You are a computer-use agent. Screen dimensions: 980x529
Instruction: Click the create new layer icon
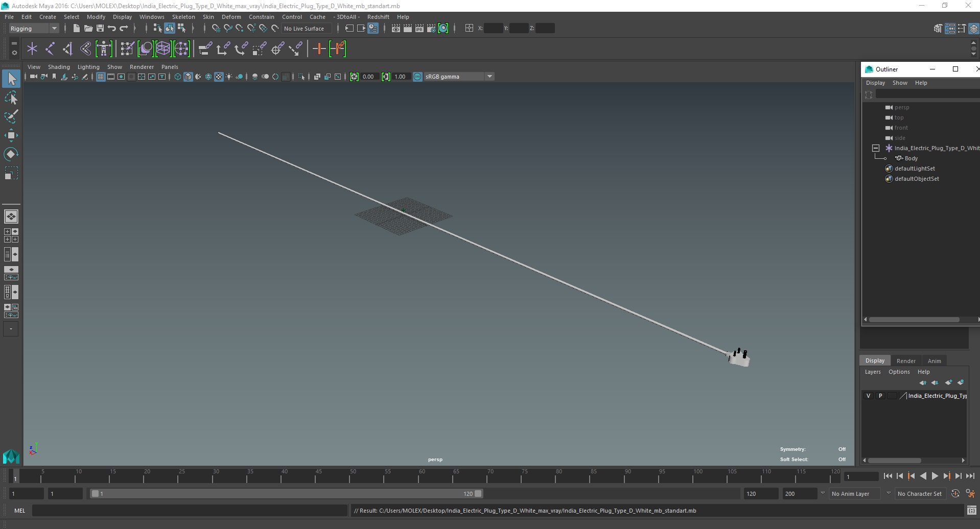pos(948,382)
